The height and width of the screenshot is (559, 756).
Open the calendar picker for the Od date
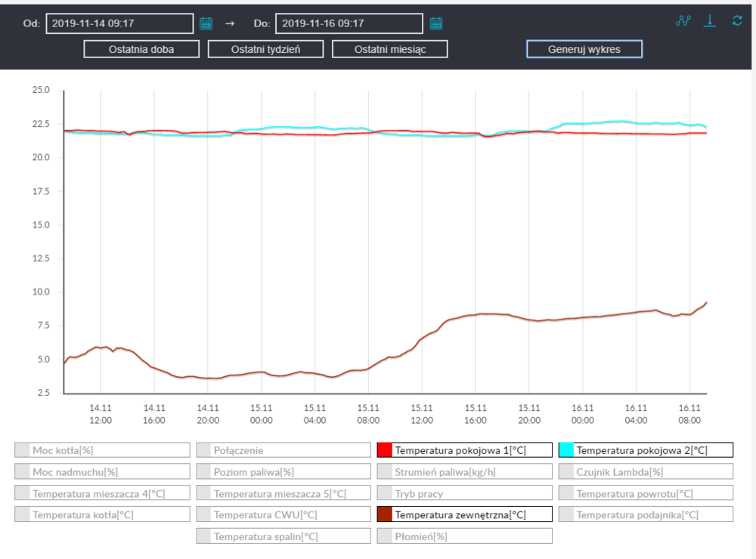(x=206, y=23)
